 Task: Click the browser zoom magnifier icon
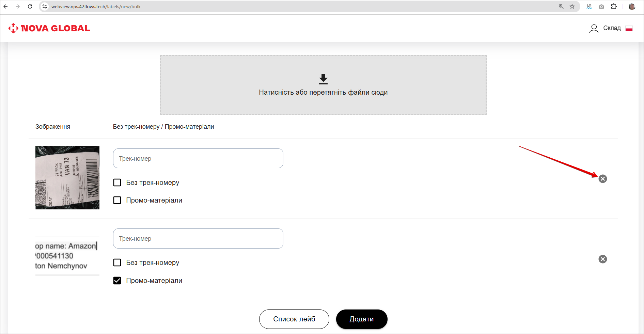tap(561, 6)
